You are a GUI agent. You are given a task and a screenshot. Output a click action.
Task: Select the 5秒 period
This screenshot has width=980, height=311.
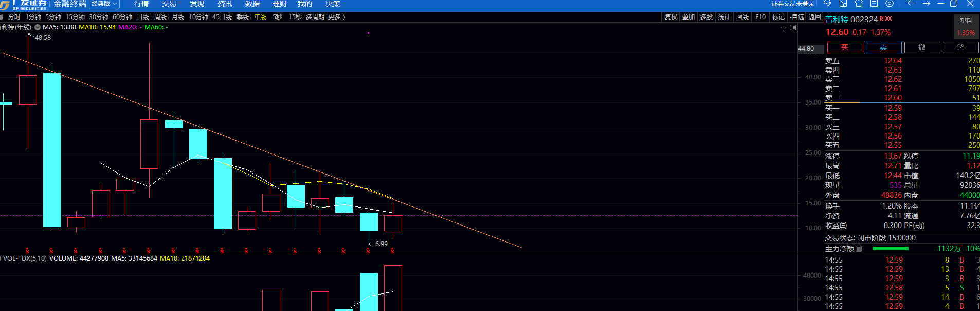click(x=277, y=17)
